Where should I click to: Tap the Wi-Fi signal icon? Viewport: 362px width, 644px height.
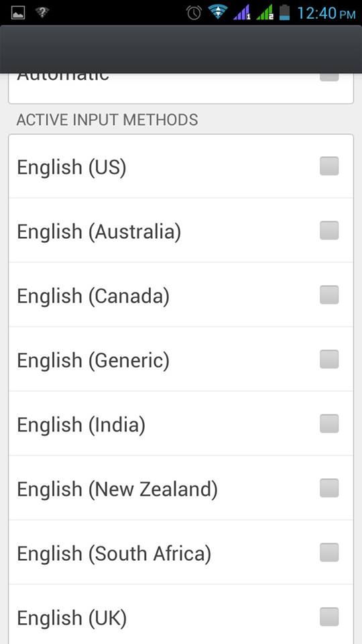(x=217, y=12)
